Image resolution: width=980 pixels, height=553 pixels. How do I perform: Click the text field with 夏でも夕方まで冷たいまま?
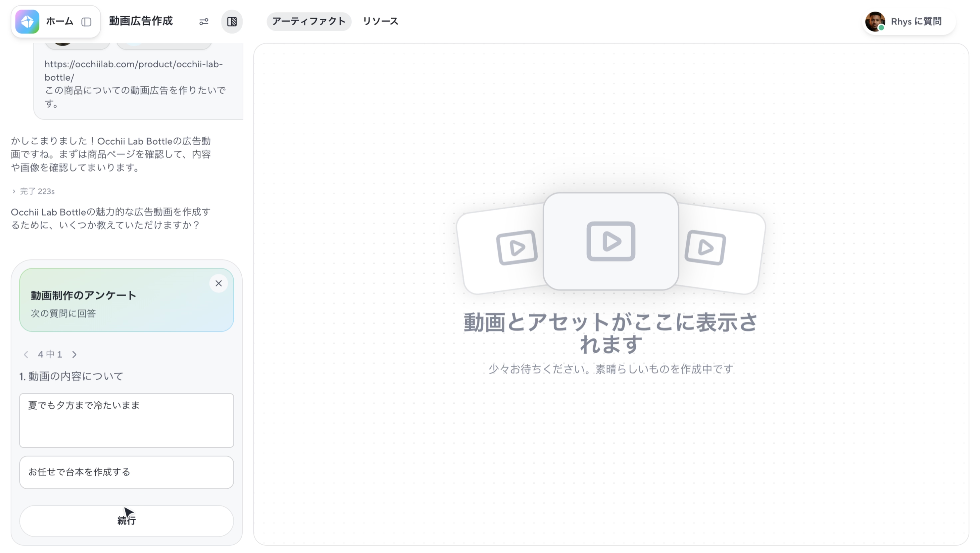click(127, 420)
